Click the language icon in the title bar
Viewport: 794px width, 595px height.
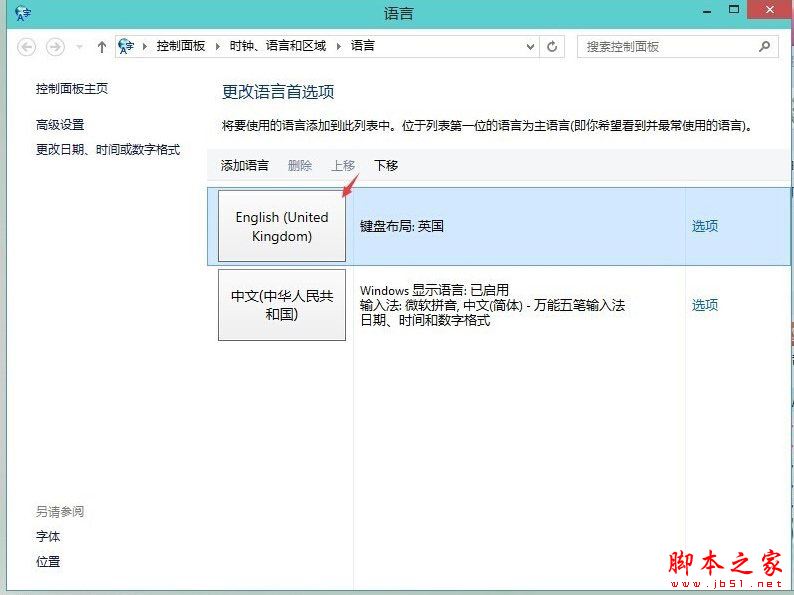[x=24, y=13]
